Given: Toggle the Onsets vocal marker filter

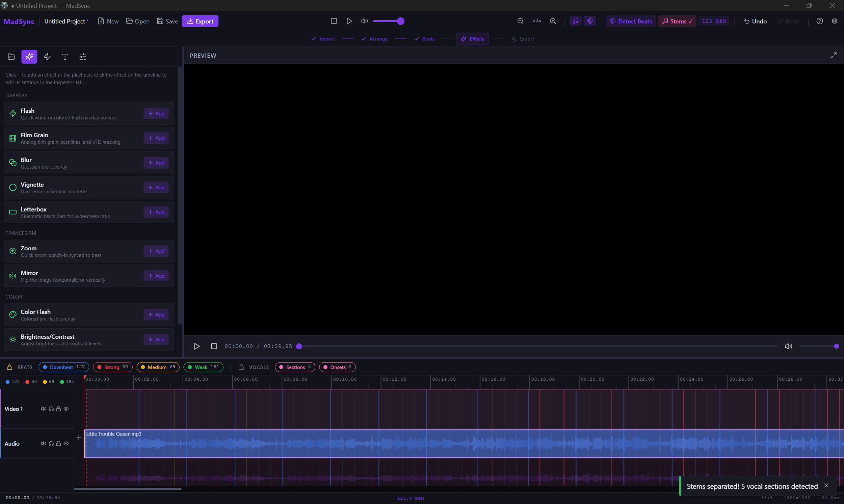Looking at the screenshot, I should [337, 367].
